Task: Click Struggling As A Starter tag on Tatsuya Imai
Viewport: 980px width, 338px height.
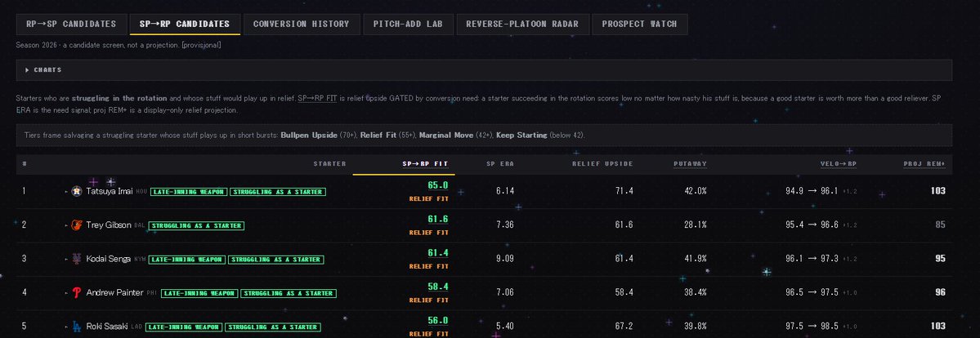Action: pos(278,192)
